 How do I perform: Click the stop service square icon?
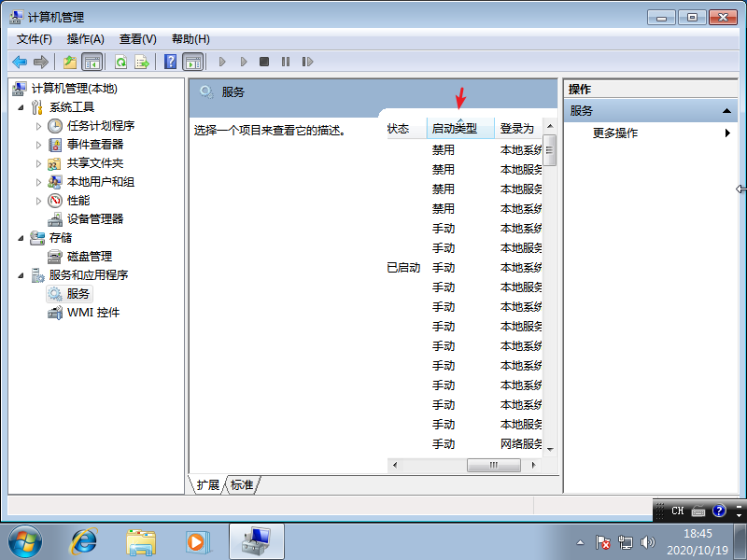click(264, 62)
